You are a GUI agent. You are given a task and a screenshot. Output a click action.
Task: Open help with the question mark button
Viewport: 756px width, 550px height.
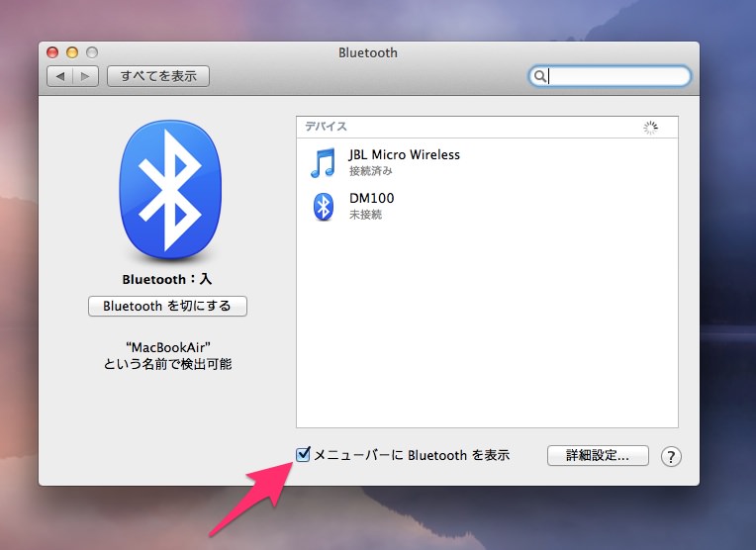tap(671, 456)
